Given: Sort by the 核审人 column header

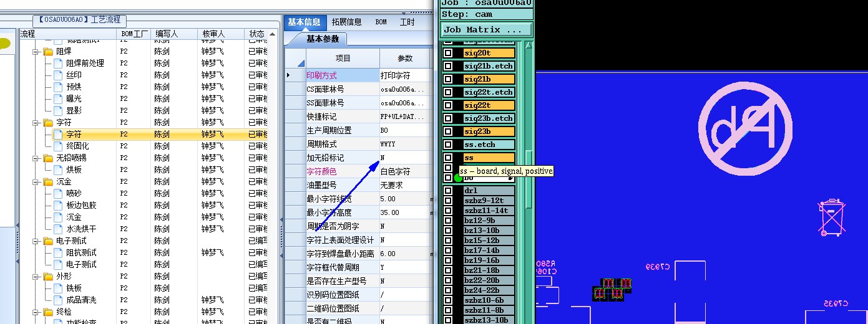Looking at the screenshot, I should pyautogui.click(x=222, y=34).
